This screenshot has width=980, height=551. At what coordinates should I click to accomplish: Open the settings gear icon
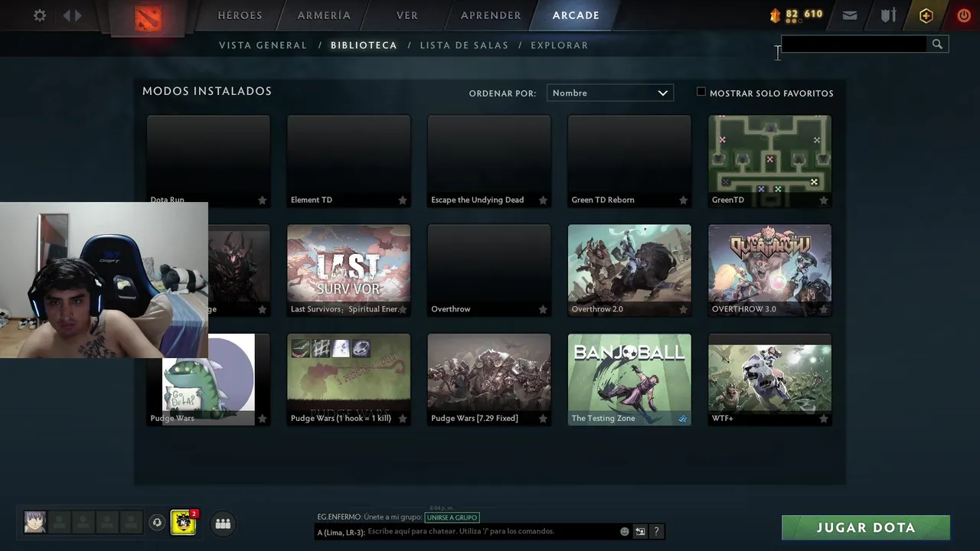click(x=40, y=15)
